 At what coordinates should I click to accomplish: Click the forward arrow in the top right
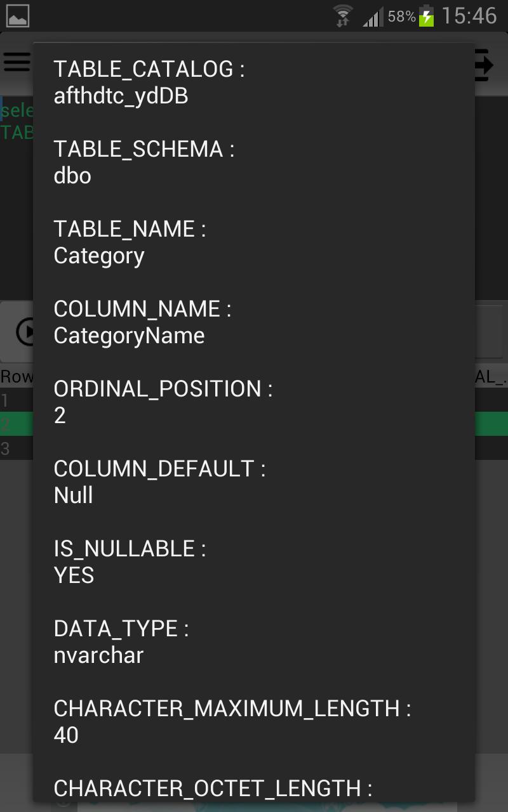tap(485, 63)
